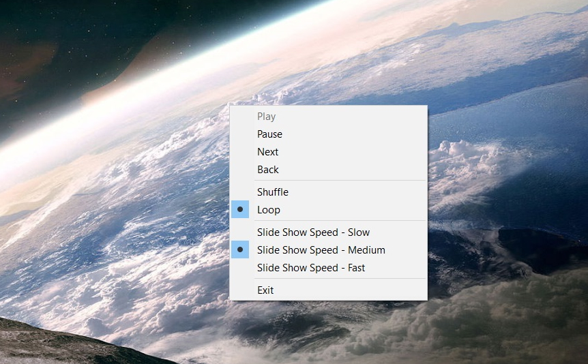Viewport: 588px width, 364px height.
Task: Go to previous slide with Back
Action: [x=329, y=170]
